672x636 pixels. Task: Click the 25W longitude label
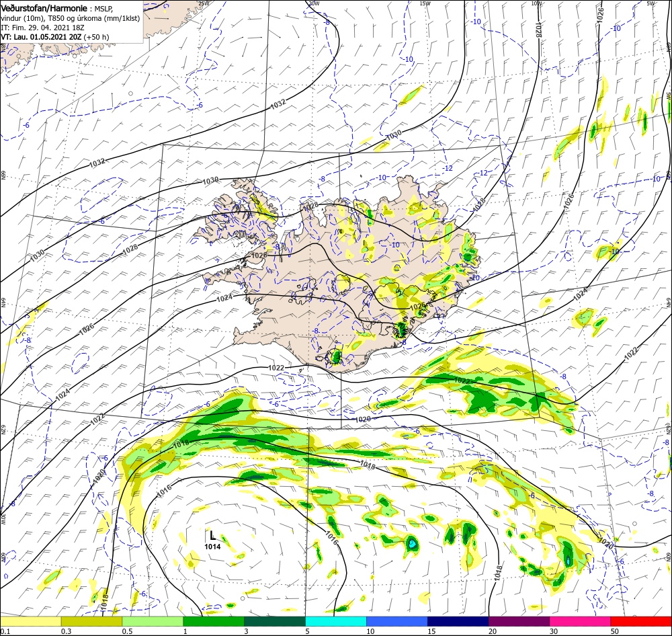point(204,3)
